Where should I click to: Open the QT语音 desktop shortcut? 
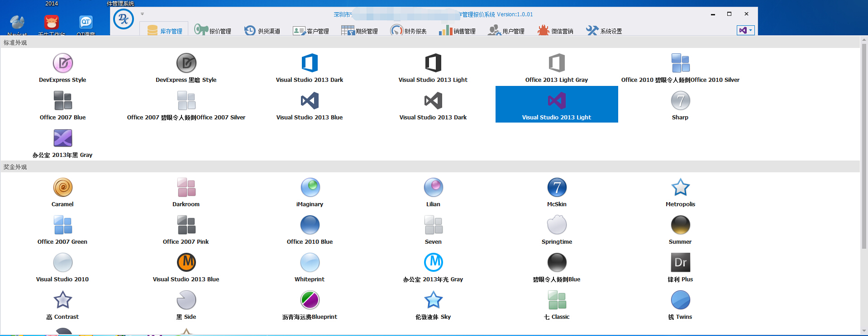click(86, 25)
